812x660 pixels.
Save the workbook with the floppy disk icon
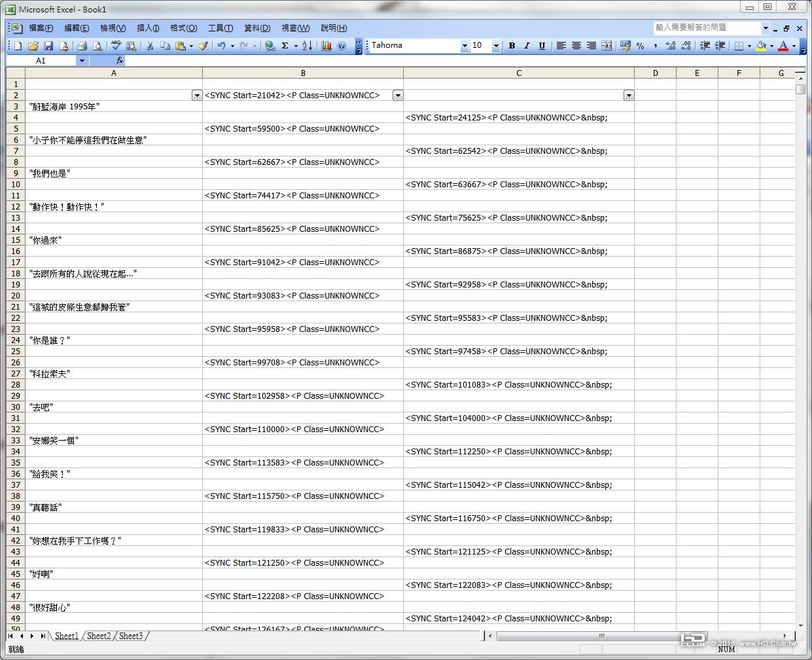click(48, 46)
